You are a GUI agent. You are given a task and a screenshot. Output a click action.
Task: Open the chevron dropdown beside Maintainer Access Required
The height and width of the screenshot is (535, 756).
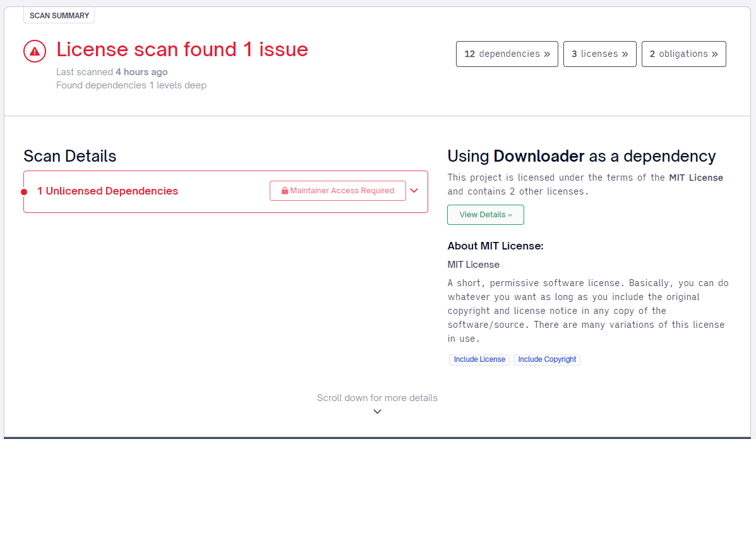(x=415, y=190)
